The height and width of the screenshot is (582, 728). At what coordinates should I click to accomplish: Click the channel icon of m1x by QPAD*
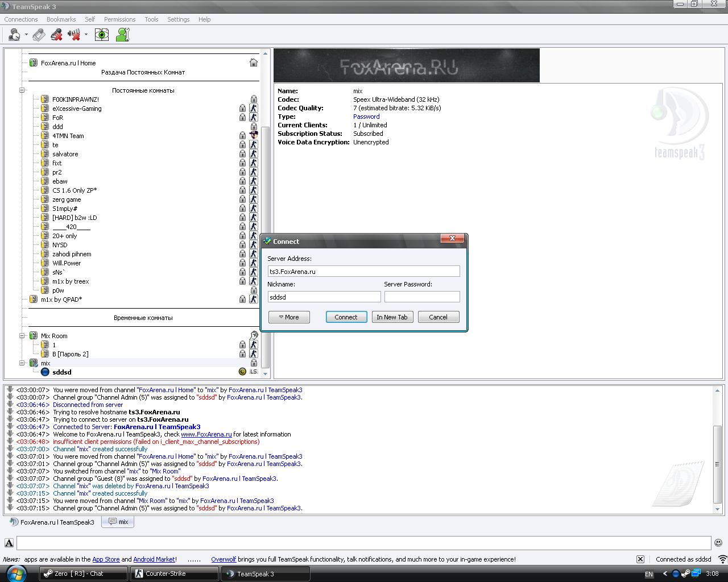[34, 300]
